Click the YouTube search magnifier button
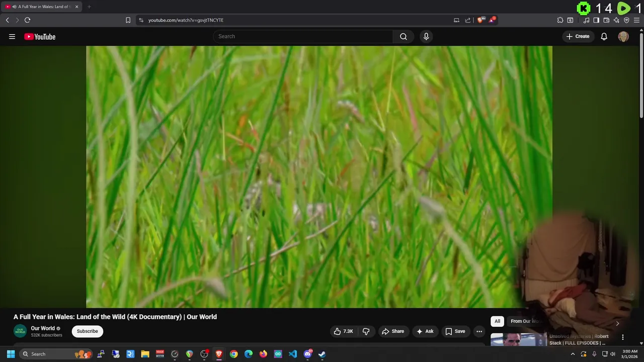Viewport: 644px width, 362px height. point(404,36)
